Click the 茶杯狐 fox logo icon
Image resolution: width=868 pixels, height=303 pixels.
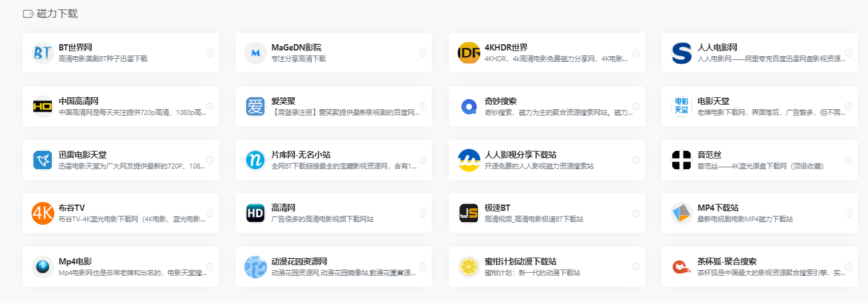[682, 267]
